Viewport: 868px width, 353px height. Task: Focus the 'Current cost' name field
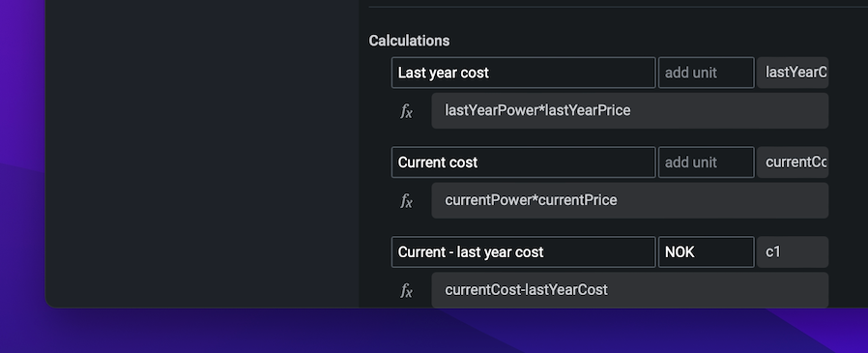[x=523, y=162]
